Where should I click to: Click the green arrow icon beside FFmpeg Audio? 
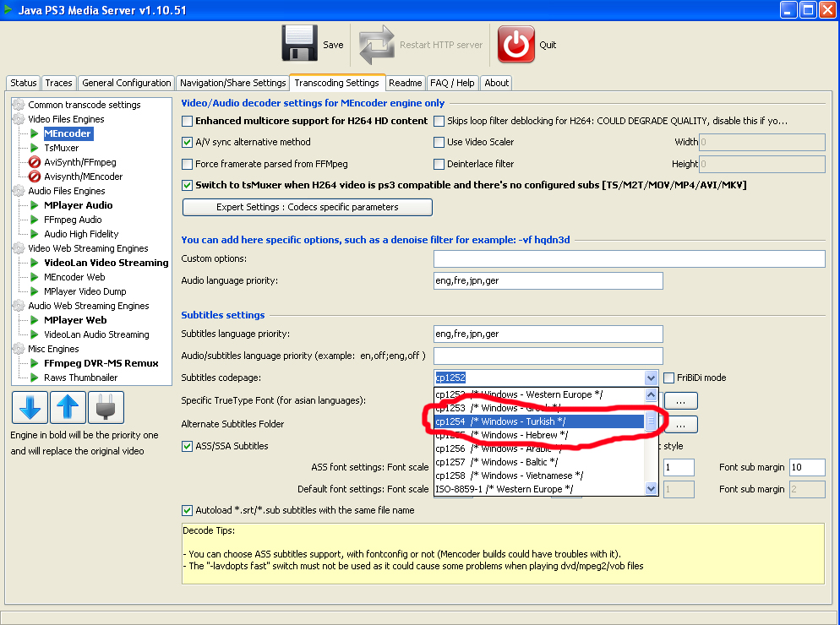(35, 220)
